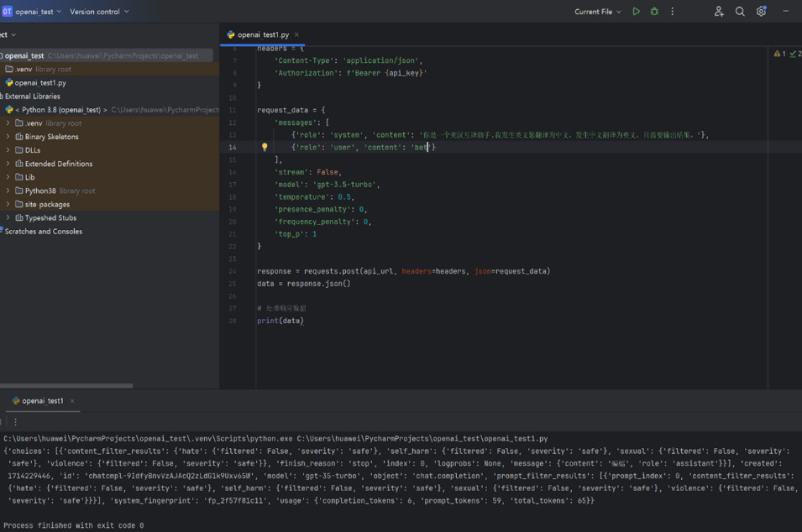Screen dimensions: 802x532
Task: Click the "'Content-Type': 'application/json'" line
Action: click(x=349, y=60)
